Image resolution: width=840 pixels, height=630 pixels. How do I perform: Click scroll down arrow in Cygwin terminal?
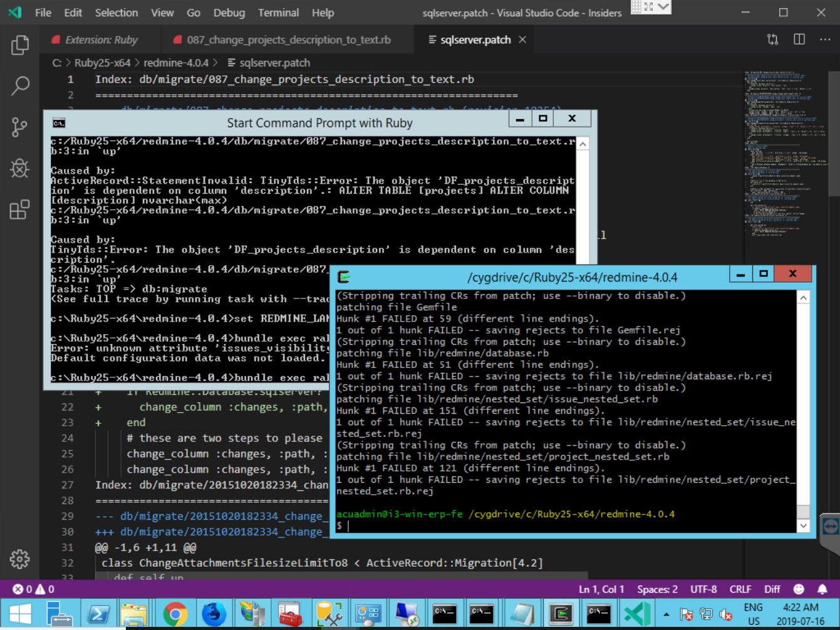coord(804,526)
